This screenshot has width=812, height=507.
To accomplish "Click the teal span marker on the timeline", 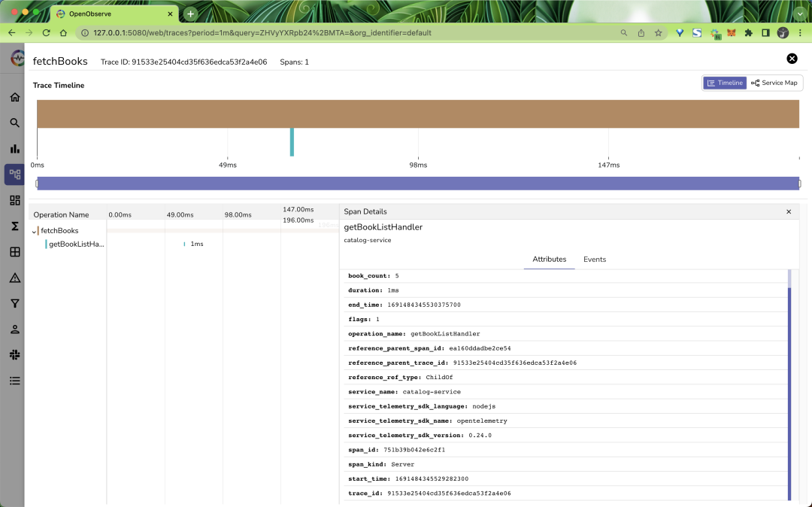I will [292, 141].
